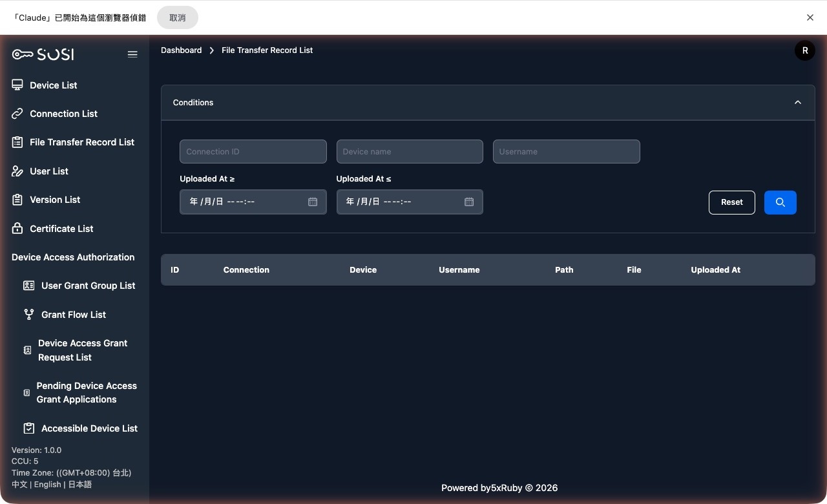Collapse the Conditions panel
Screen dimensions: 827x504
798,102
